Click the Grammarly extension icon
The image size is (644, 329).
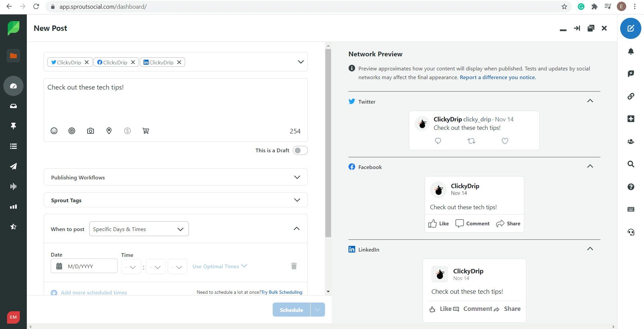click(581, 6)
